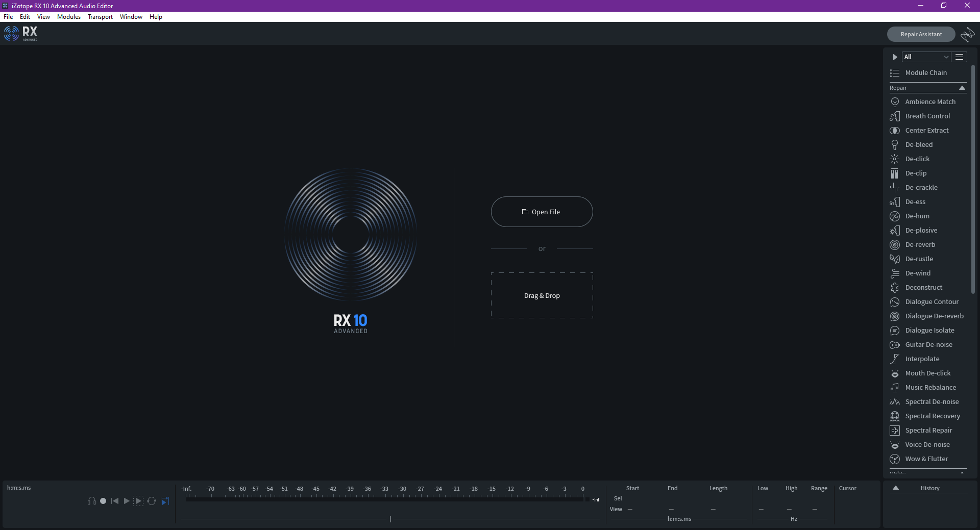Toggle headphone input monitoring

click(x=92, y=501)
